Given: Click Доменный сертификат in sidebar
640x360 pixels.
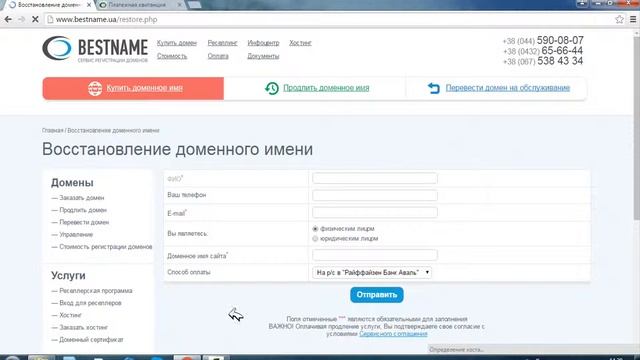Looking at the screenshot, I should click(91, 340).
